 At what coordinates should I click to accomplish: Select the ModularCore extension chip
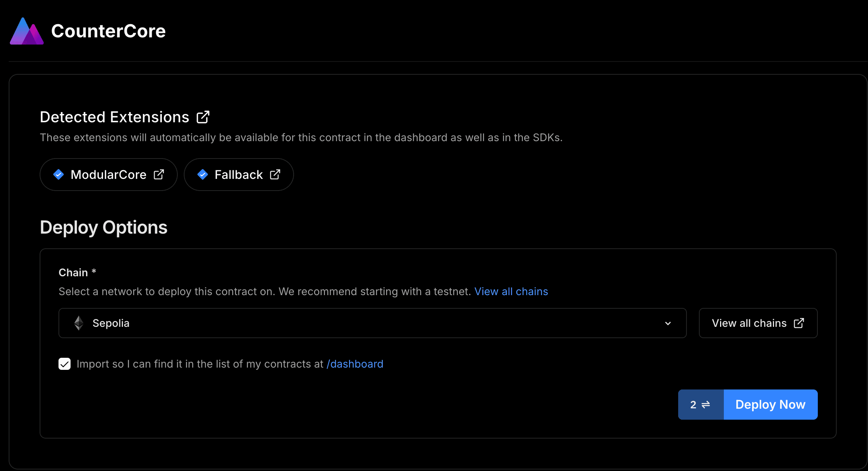pos(108,174)
